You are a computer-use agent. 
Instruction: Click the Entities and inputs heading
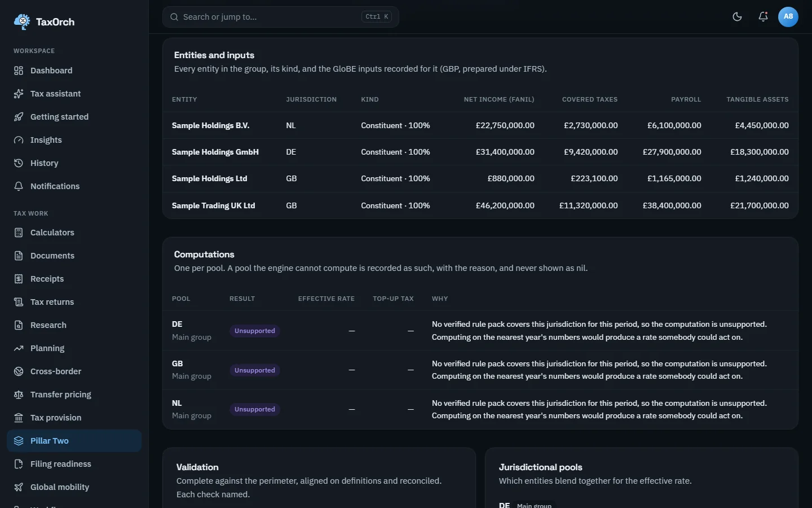tap(214, 55)
